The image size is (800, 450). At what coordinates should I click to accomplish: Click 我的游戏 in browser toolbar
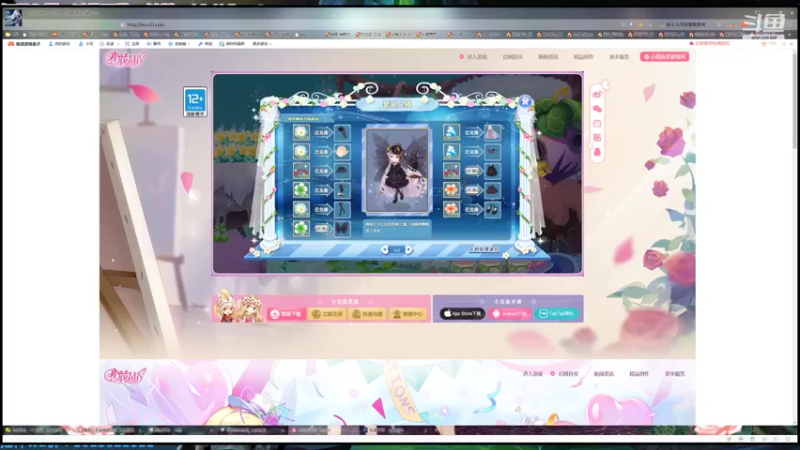(59, 44)
